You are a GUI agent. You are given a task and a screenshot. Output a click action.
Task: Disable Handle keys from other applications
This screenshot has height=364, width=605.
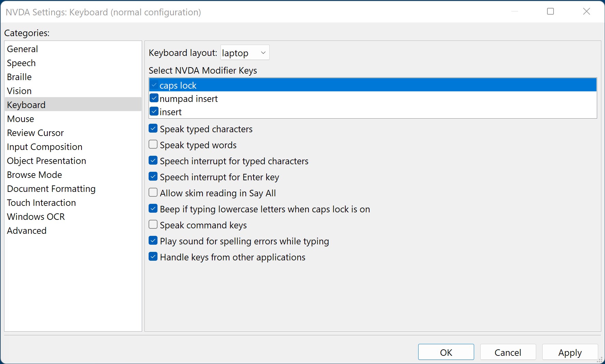coord(153,256)
